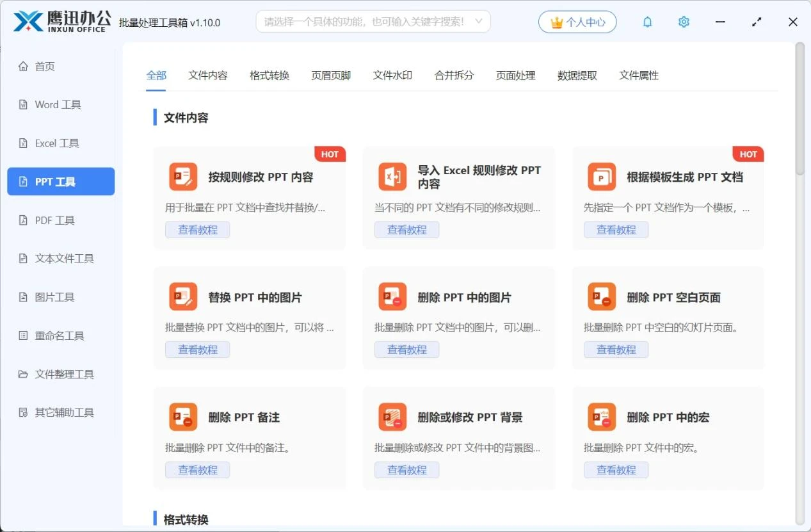Expand the function search dropdown arrow

[479, 22]
